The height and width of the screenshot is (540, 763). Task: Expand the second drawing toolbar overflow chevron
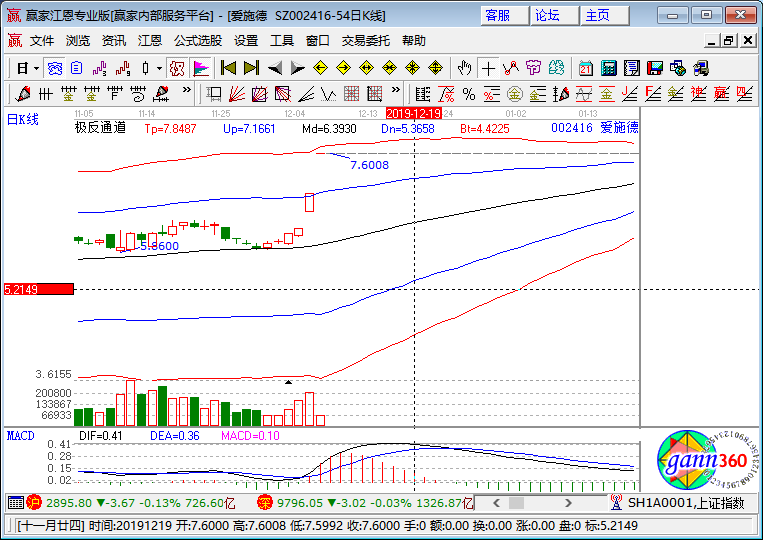tap(396, 90)
